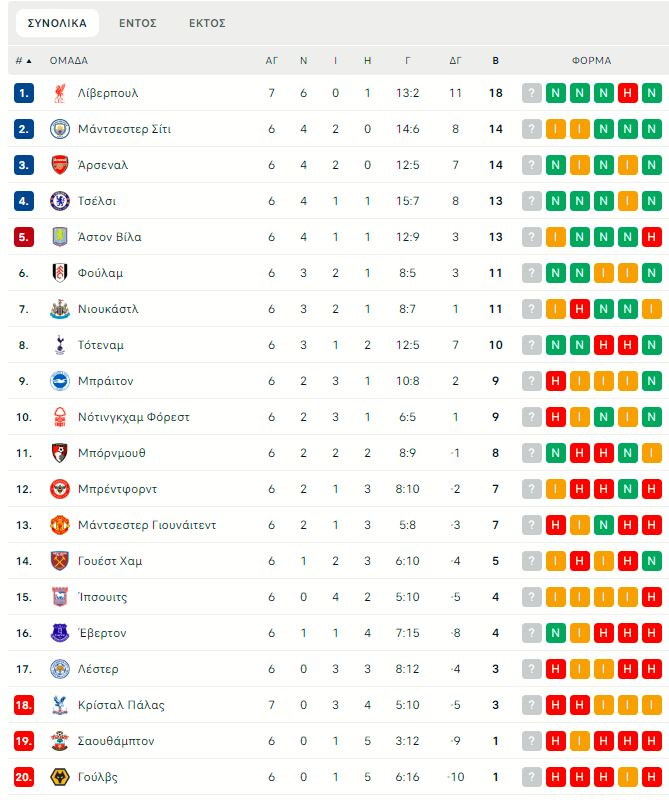Sort standings by the B points header
Image resolution: width=669 pixels, height=800 pixels.
[495, 60]
